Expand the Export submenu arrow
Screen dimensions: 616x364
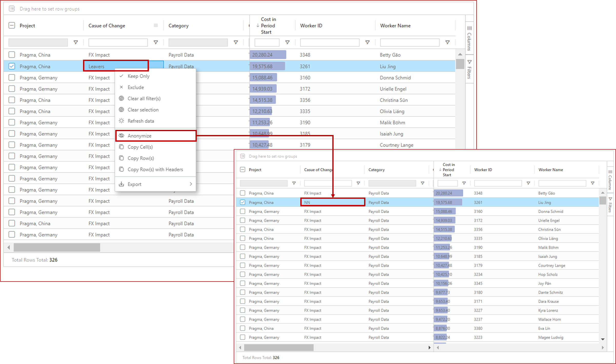(x=191, y=184)
